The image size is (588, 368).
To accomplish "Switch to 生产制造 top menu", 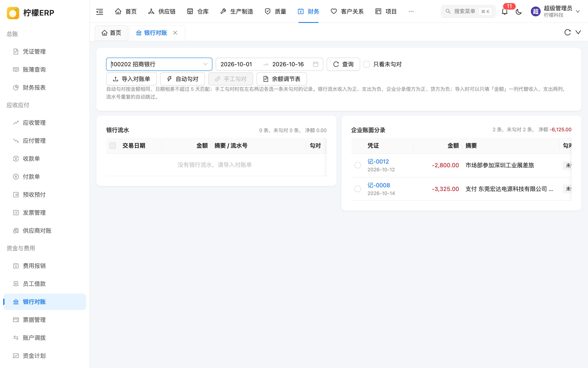I will 237,11.
